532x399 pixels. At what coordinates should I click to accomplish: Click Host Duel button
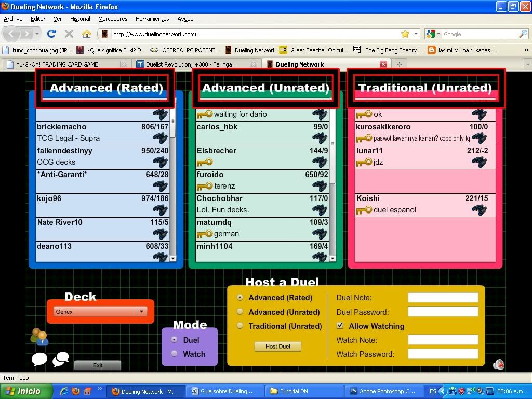pyautogui.click(x=277, y=347)
